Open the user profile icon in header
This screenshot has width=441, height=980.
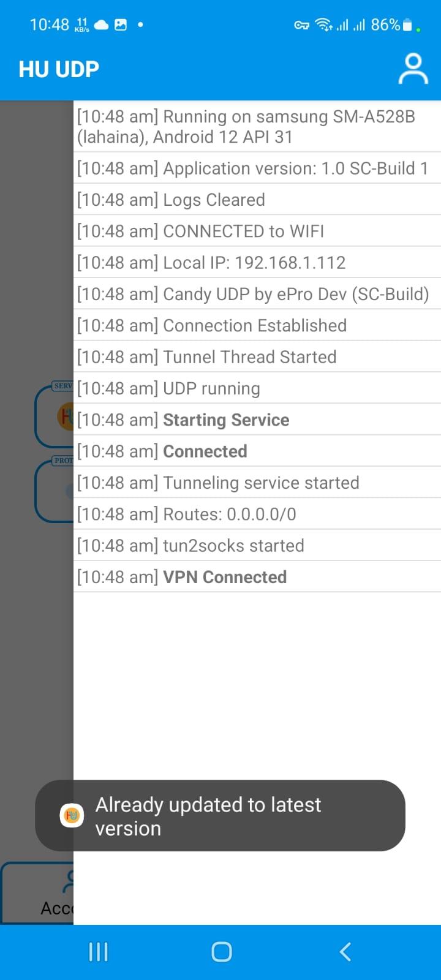[x=413, y=69]
